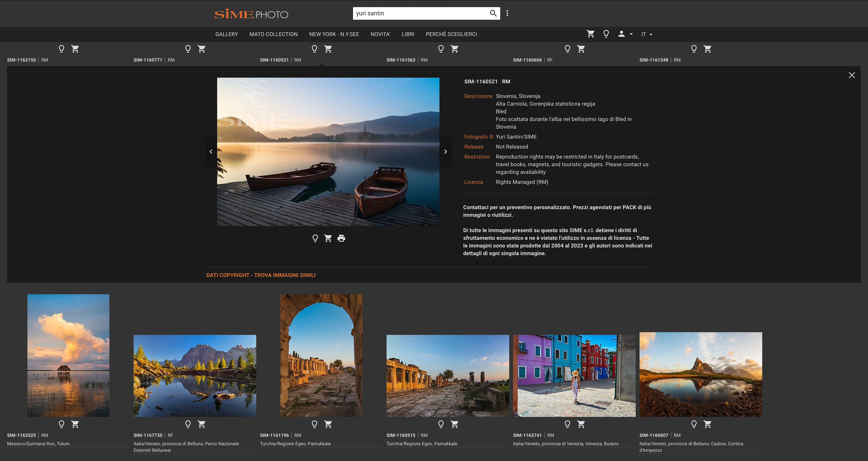Click the search magnifier icon

click(x=493, y=13)
